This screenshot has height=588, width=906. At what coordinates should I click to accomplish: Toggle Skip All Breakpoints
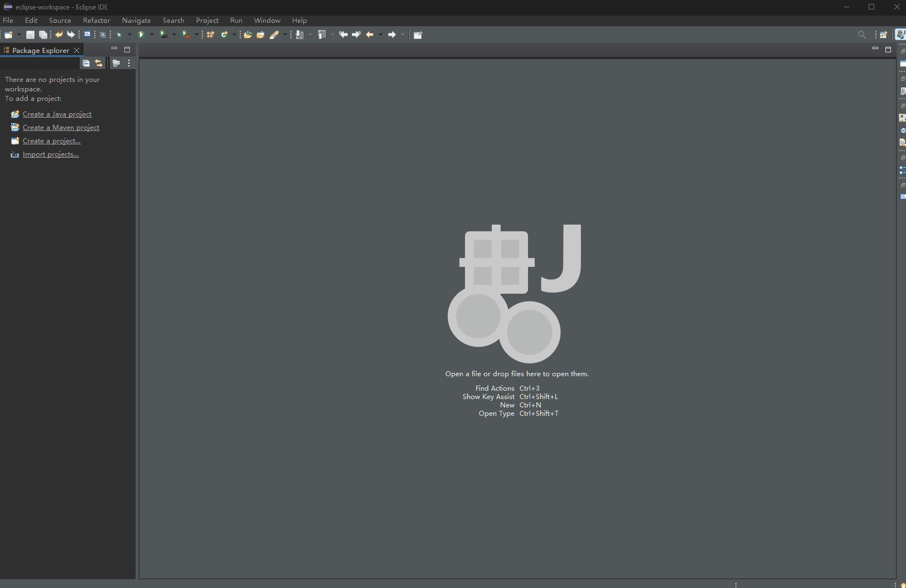coord(103,35)
